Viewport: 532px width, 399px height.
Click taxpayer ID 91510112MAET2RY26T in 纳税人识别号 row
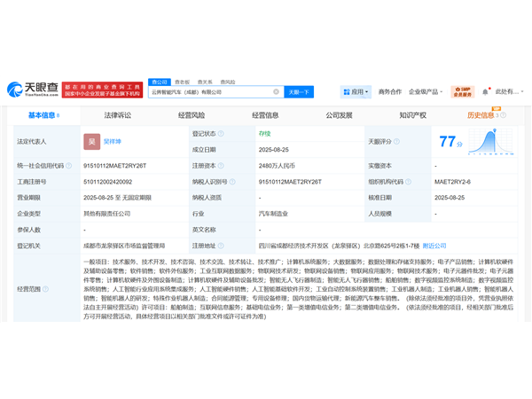pos(290,182)
